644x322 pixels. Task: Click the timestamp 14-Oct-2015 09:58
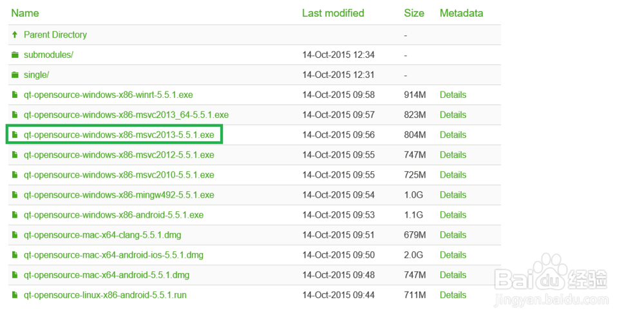point(339,95)
